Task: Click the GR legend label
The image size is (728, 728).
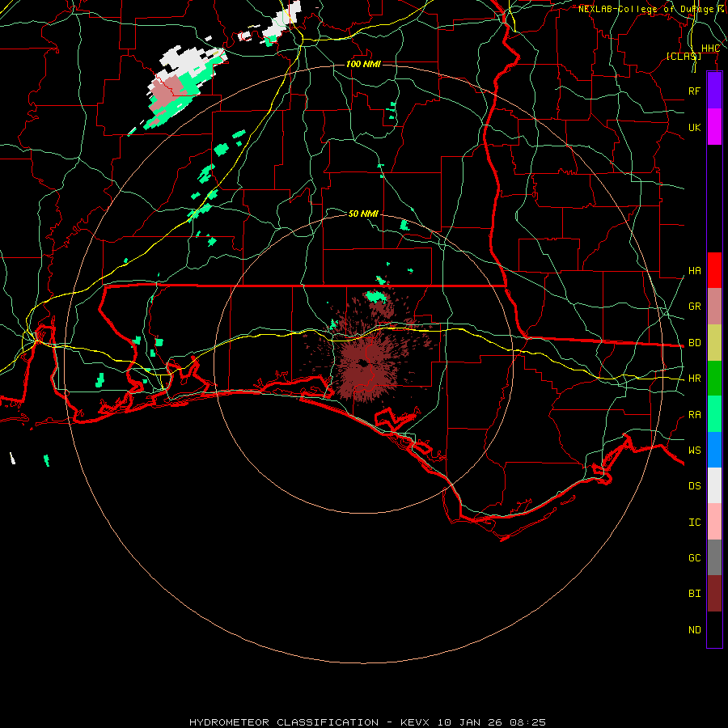Action: tap(694, 307)
